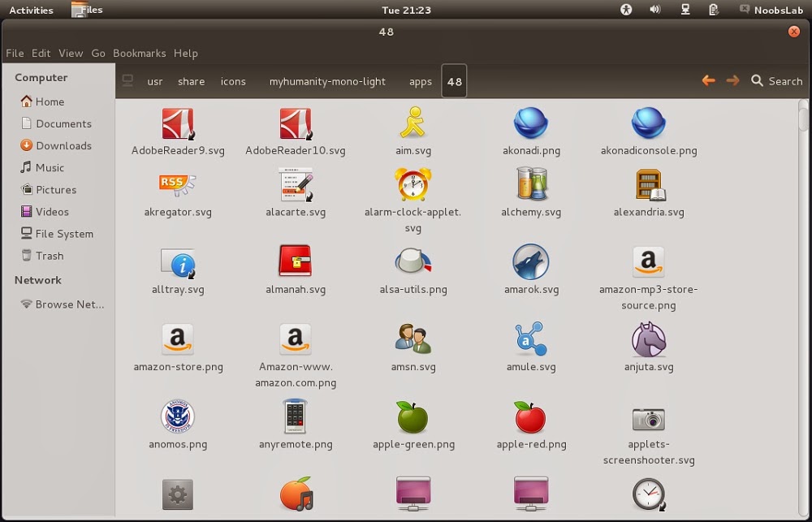Go forward with the right arrow
Screen dimensions: 812x522
click(x=732, y=81)
